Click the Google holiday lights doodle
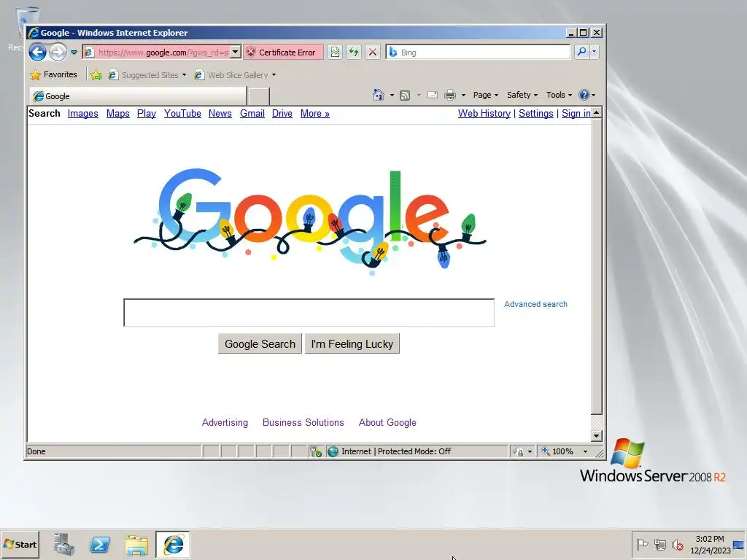 [x=310, y=222]
